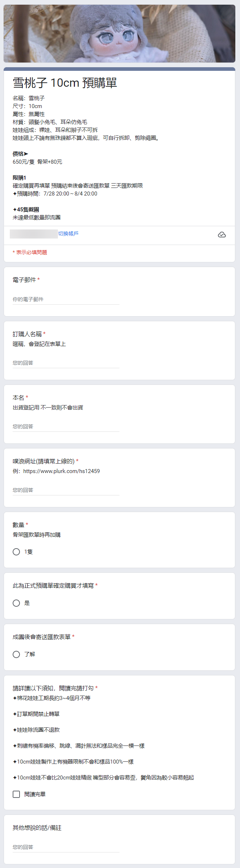Screen dimensions: 240x868
Task: Click the 切換帳戶 switch account link
Action: point(68,234)
